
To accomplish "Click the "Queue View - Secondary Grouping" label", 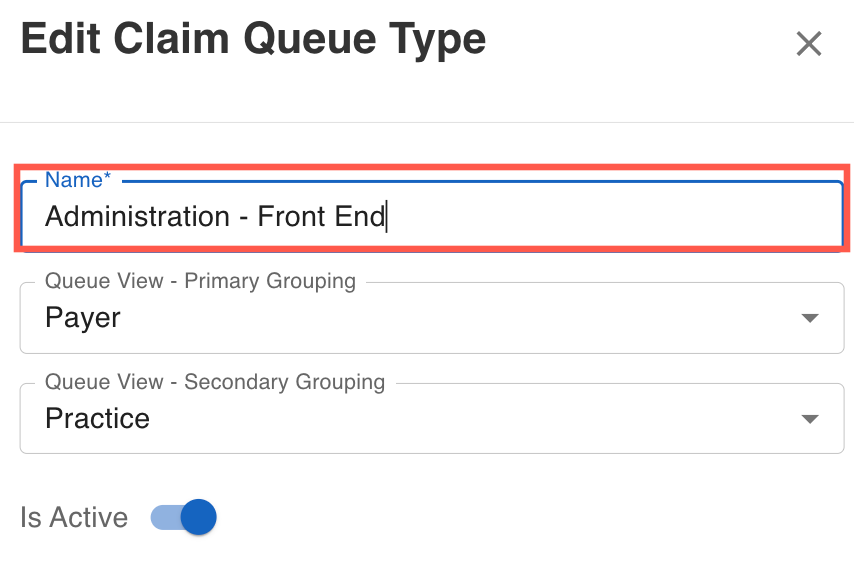I will [x=215, y=382].
